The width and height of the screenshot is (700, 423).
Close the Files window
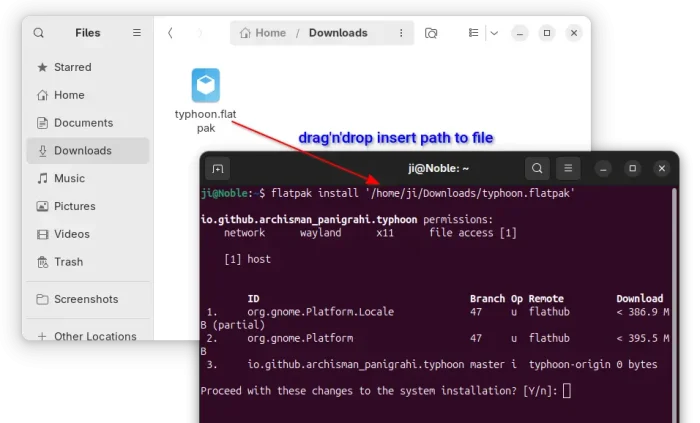[574, 33]
